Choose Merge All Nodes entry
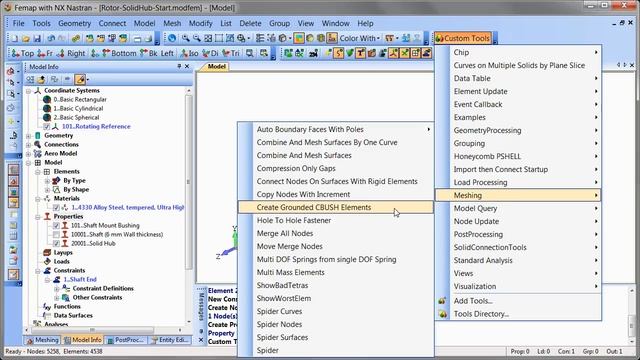The width and height of the screenshot is (640, 360). 336,233
